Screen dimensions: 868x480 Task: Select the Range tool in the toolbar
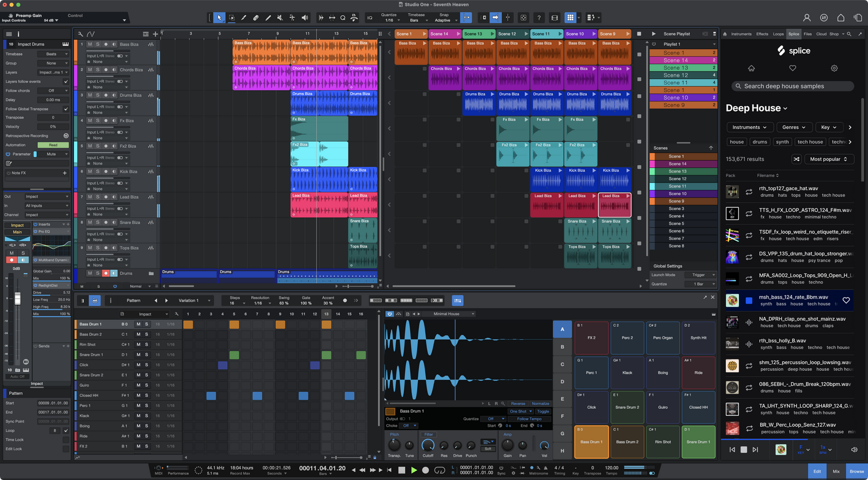pyautogui.click(x=232, y=18)
